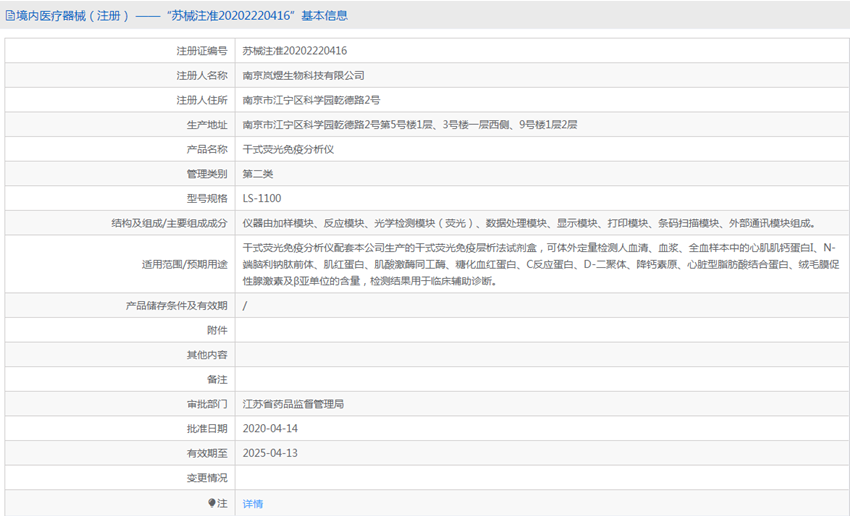Screen dimensions: 850x516
Task: Click the 产品储存条件及有效期 row label
Action: (x=177, y=306)
